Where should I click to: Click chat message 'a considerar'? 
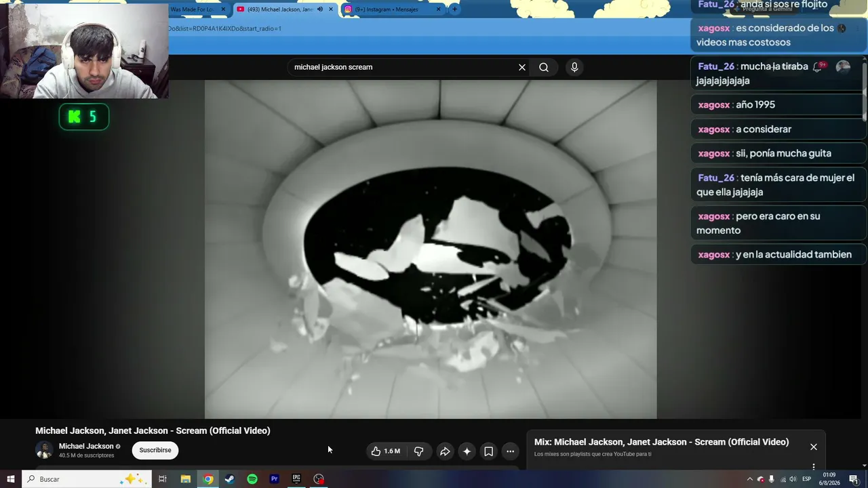(778, 129)
